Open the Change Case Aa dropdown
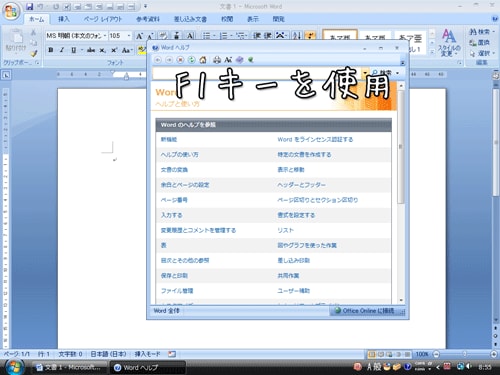500x375 pixels. [127, 50]
